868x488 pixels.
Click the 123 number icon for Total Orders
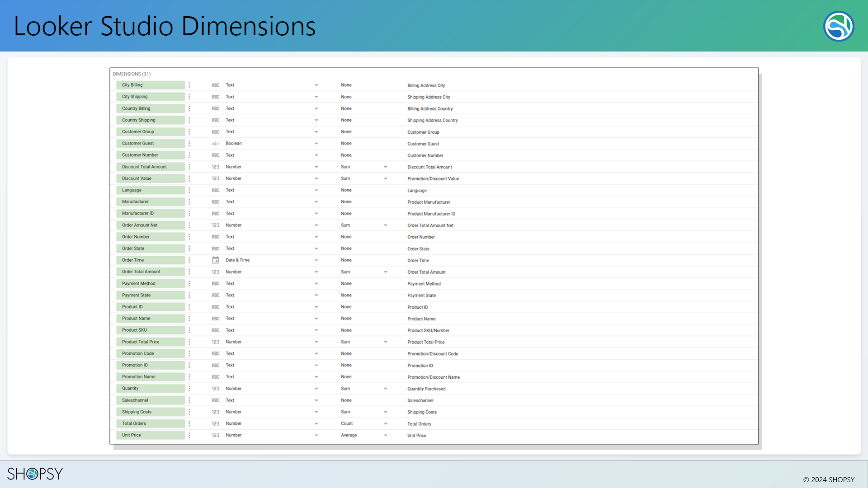click(216, 424)
